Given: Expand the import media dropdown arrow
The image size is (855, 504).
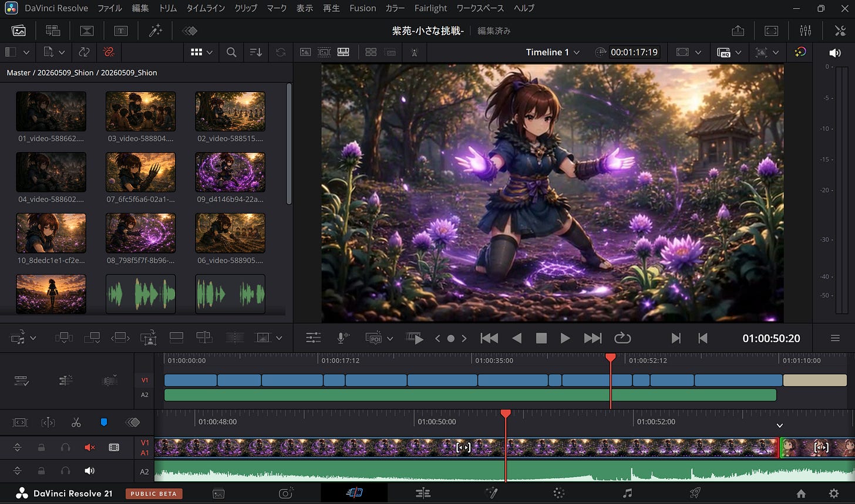Looking at the screenshot, I should pos(62,52).
